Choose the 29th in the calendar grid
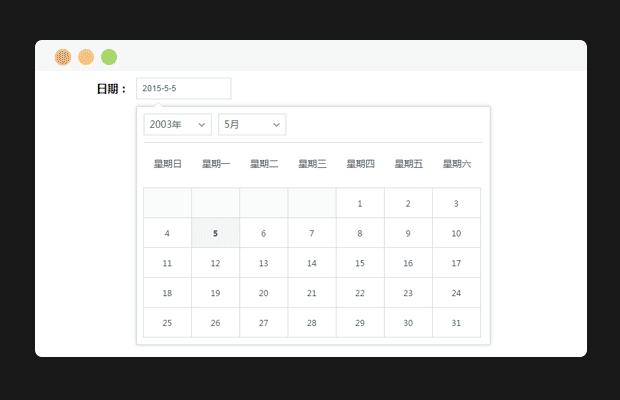Viewport: 620px width, 400px height. click(x=360, y=323)
